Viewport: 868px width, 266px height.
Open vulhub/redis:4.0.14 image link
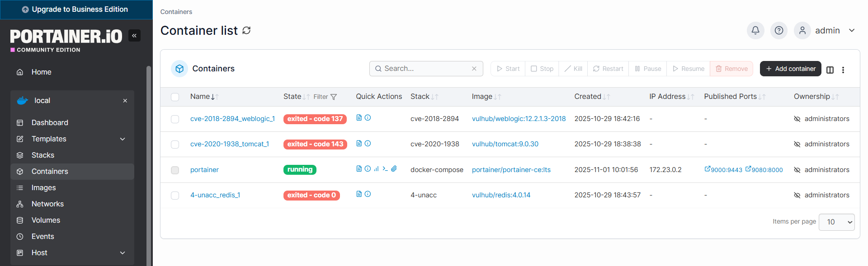pos(501,195)
